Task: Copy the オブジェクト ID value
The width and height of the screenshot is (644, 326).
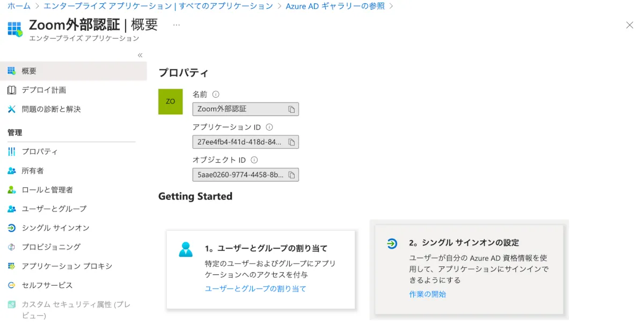Action: coord(291,175)
